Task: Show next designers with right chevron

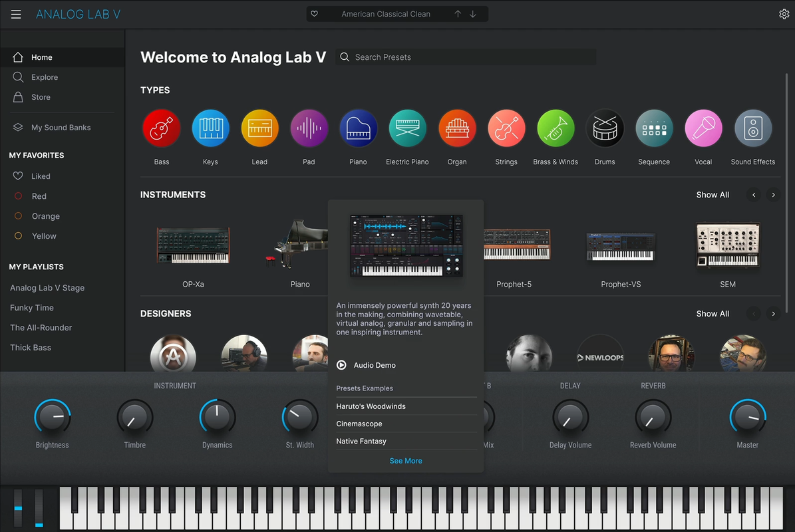Action: (773, 314)
